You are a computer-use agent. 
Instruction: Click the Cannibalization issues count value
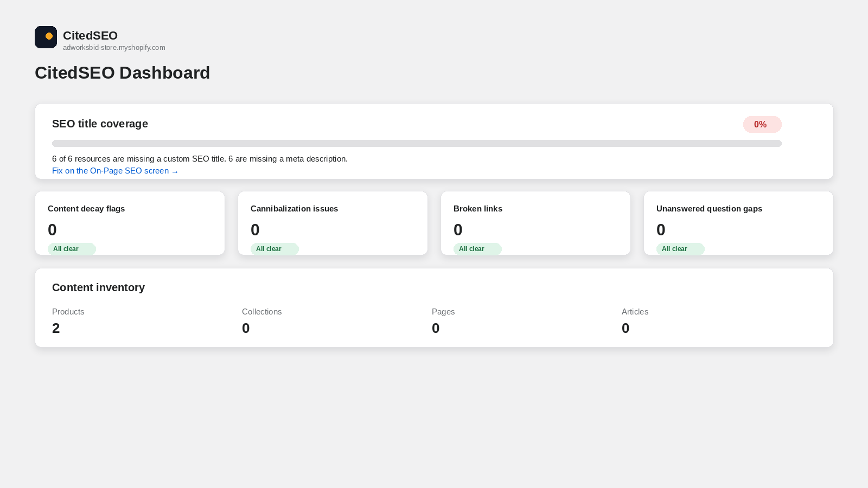point(255,230)
